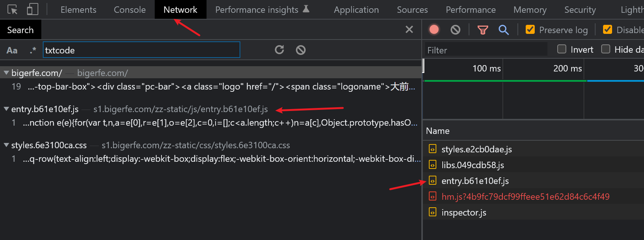Toggle the network filter funnel icon

pyautogui.click(x=483, y=30)
